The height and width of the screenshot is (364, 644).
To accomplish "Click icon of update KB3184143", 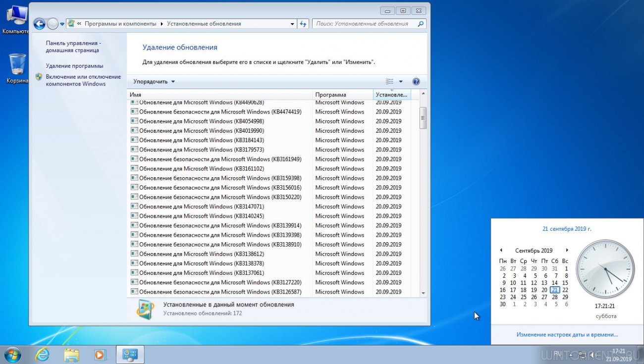I will point(134,140).
